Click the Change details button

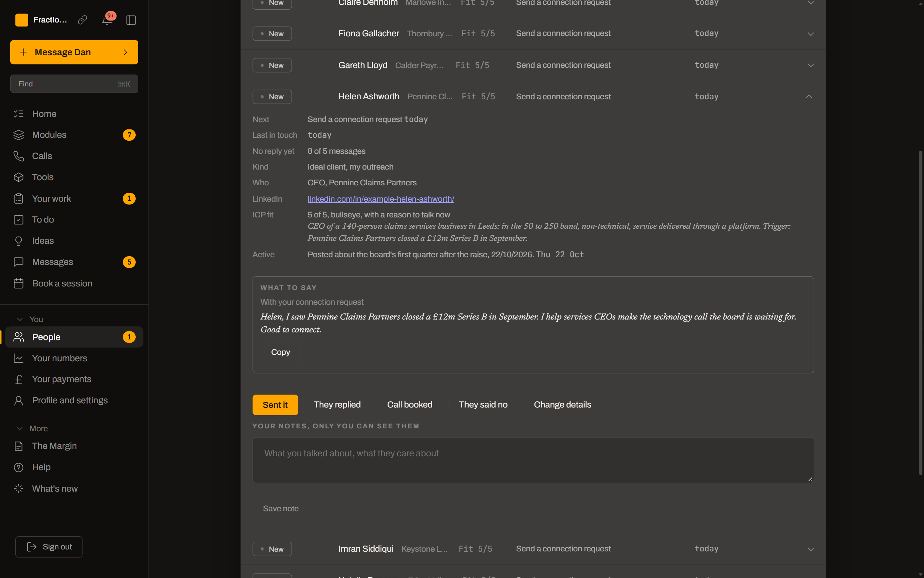tap(562, 405)
